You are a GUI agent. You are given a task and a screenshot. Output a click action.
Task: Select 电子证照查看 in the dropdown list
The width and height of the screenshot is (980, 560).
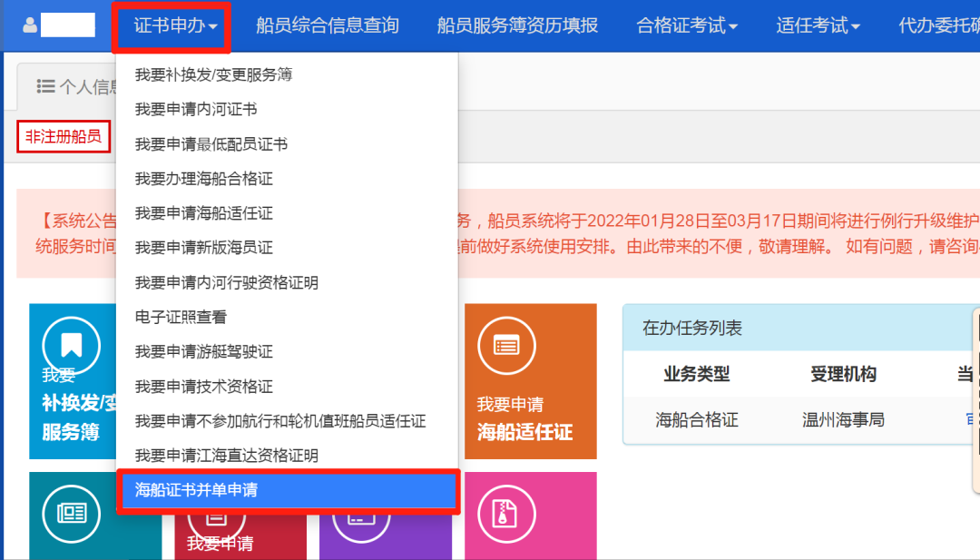tap(181, 318)
